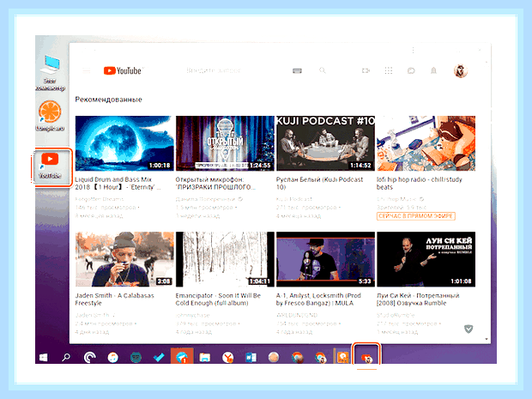Open the messages chat bubble icon
This screenshot has width=532, height=399.
click(411, 70)
